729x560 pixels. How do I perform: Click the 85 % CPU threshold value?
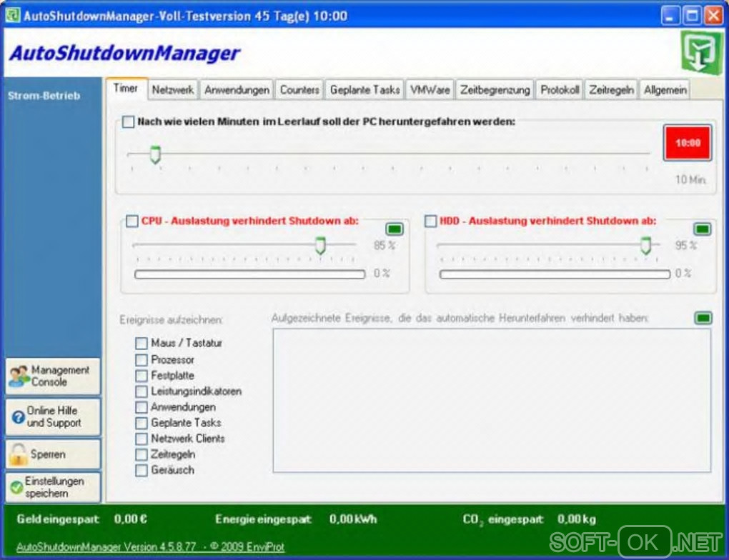(x=385, y=246)
